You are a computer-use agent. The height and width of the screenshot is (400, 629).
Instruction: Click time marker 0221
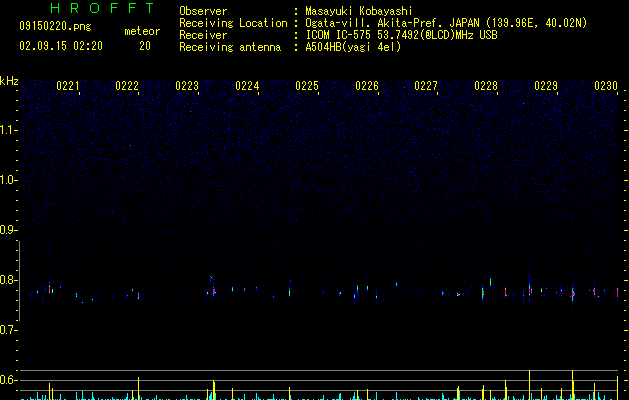[67, 86]
